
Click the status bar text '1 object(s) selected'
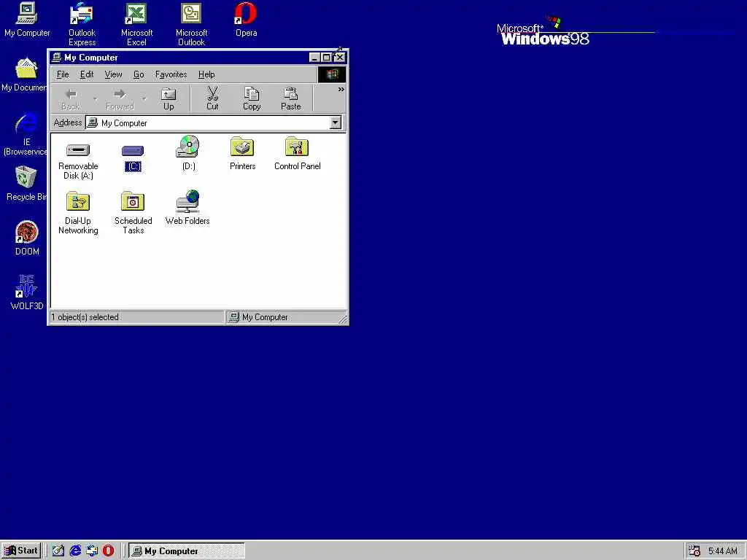pyautogui.click(x=85, y=317)
